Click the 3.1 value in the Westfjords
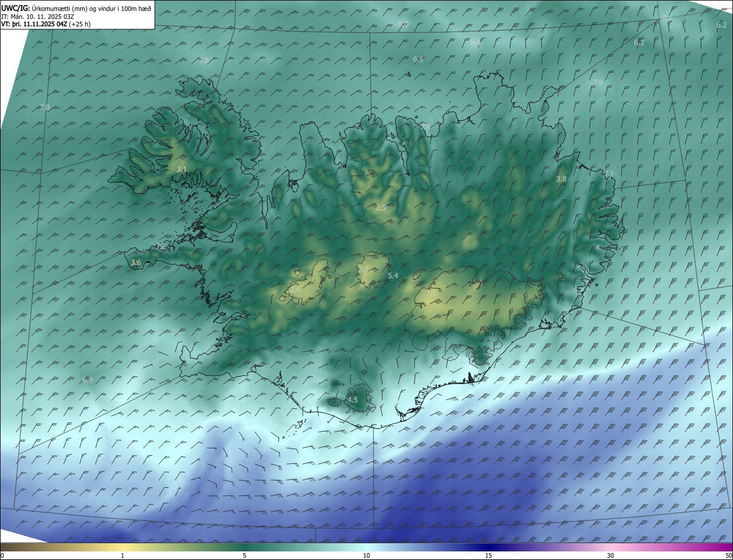The height and width of the screenshot is (560, 733). 181,169
